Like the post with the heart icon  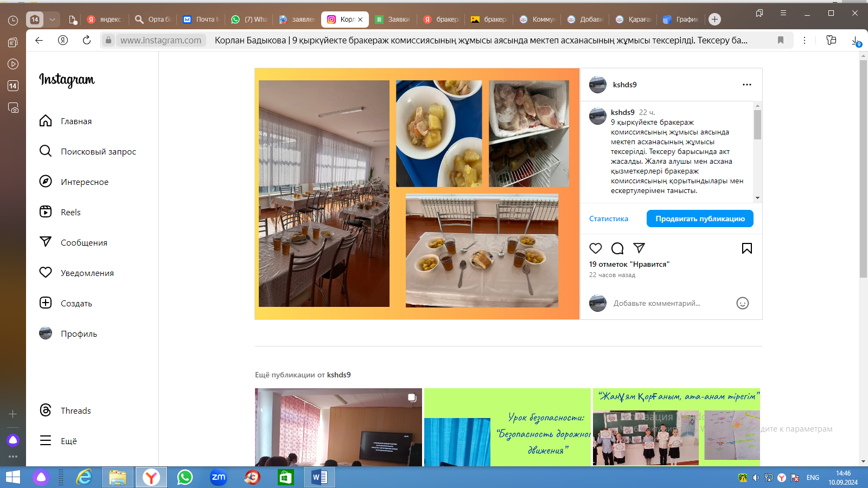pos(596,248)
